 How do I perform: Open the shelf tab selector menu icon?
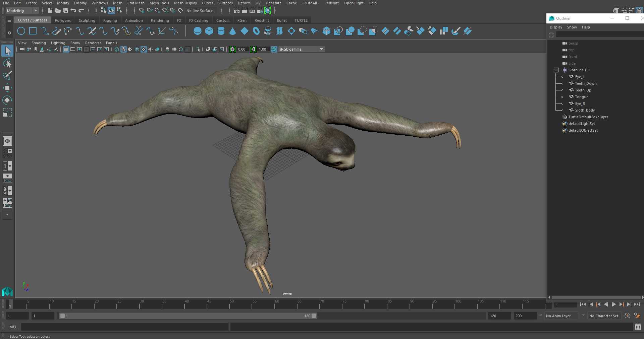click(x=9, y=21)
